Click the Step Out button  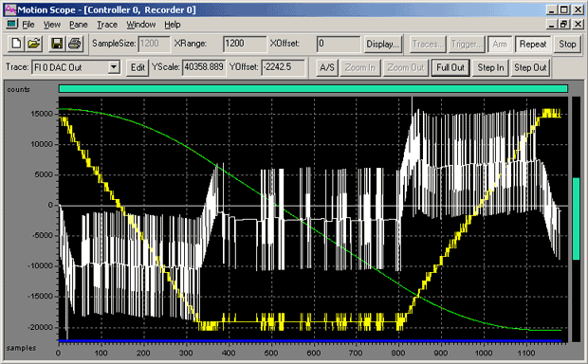(530, 67)
